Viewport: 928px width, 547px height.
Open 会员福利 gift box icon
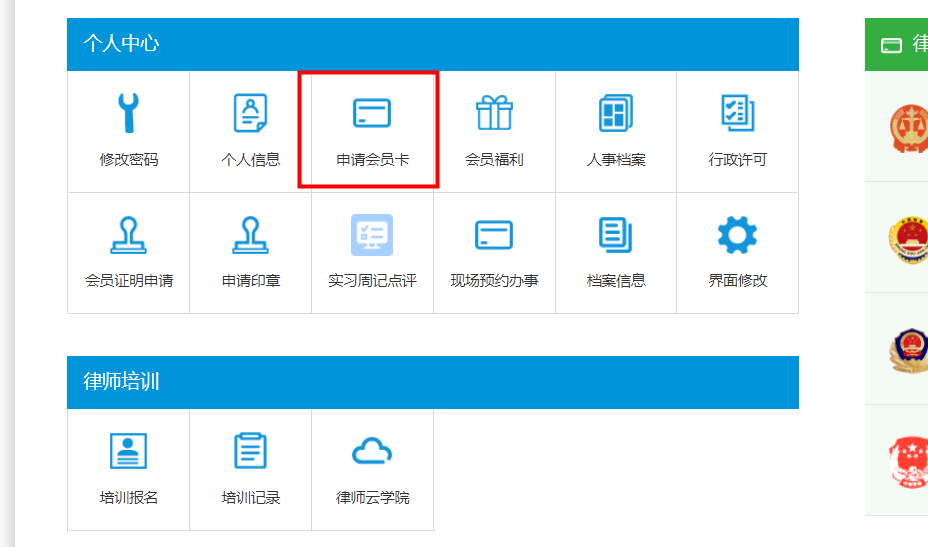tap(494, 113)
